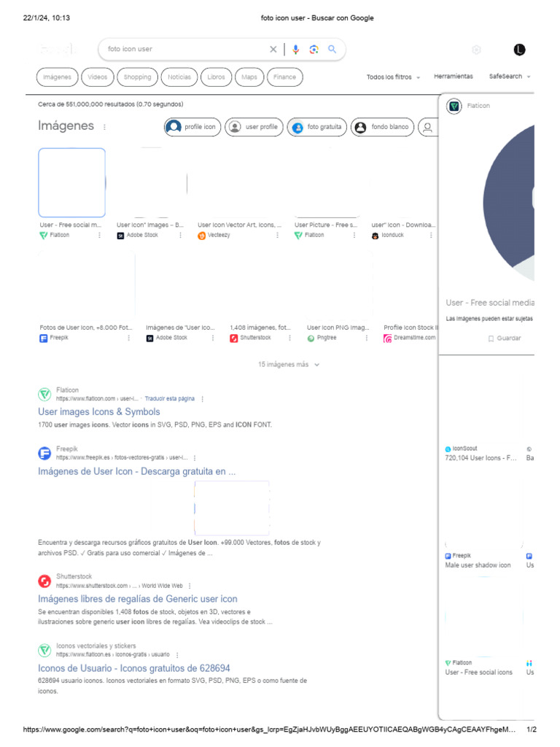
Task: Select the profile icon suggestion chip
Action: [x=192, y=127]
